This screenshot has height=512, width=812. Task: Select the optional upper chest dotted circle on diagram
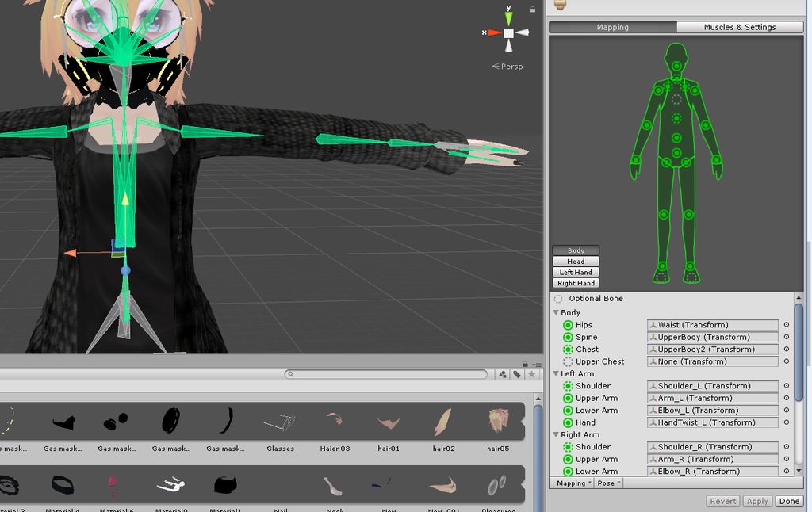point(676,99)
